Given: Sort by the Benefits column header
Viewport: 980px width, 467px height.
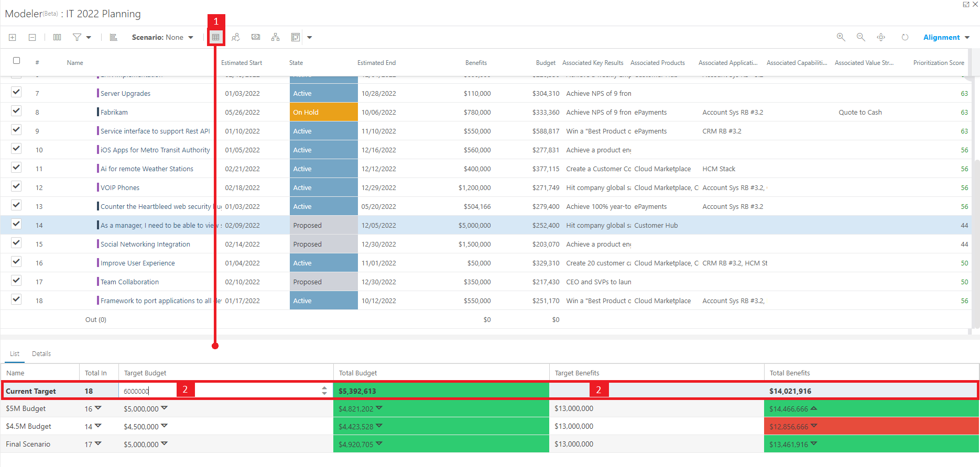Looking at the screenshot, I should tap(476, 63).
